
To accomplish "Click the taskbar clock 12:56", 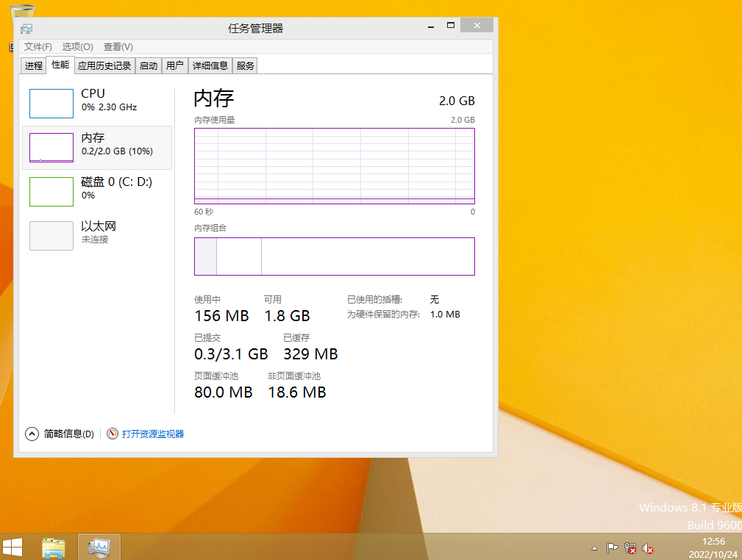I will coord(713,542).
